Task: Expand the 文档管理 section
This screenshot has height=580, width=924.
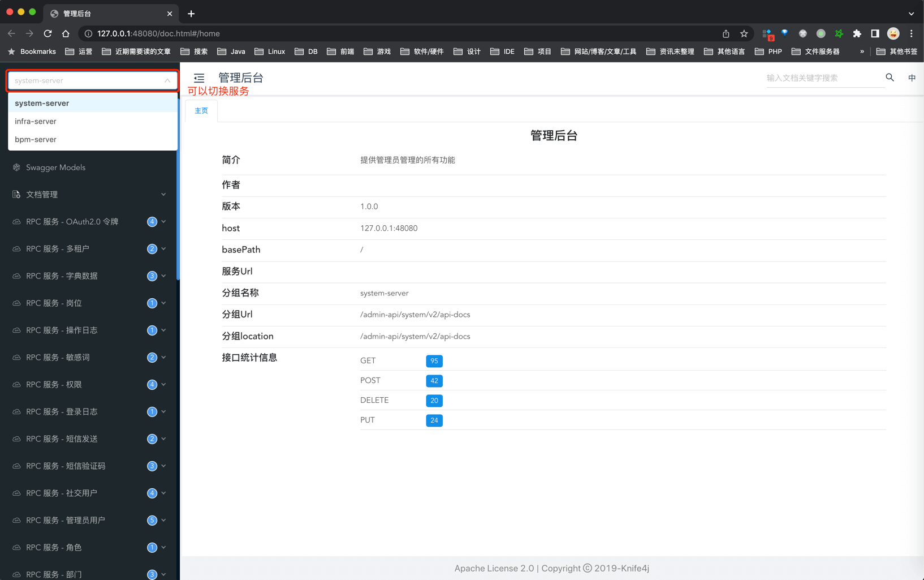Action: (41, 194)
